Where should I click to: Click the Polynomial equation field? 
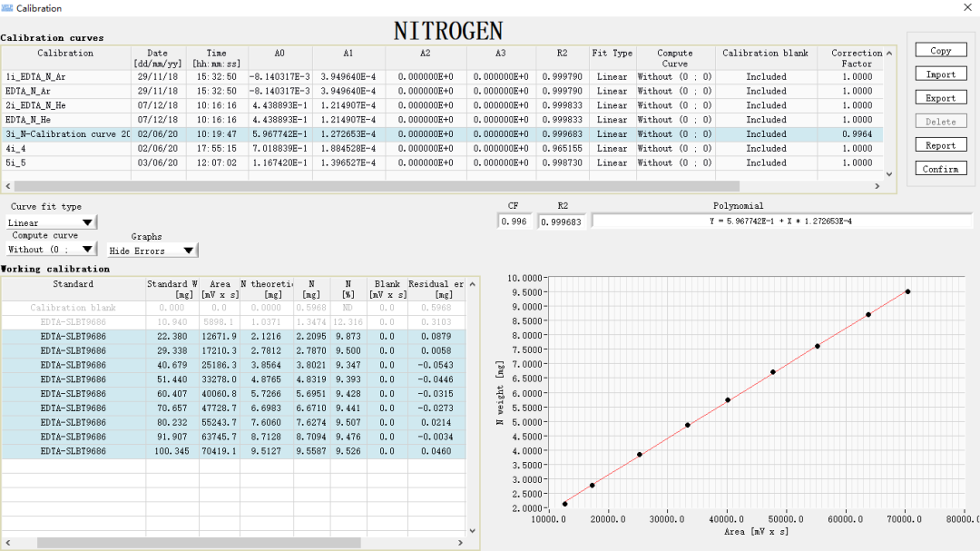coord(780,221)
